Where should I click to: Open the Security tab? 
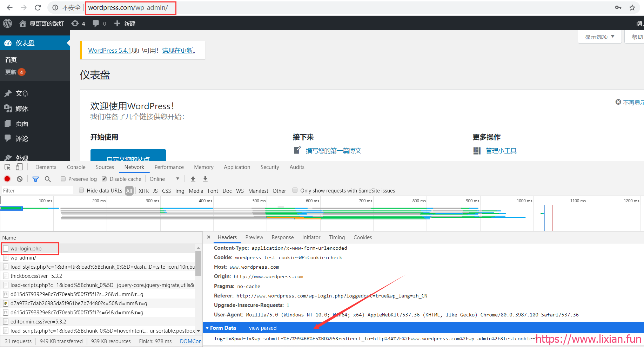[x=270, y=167]
